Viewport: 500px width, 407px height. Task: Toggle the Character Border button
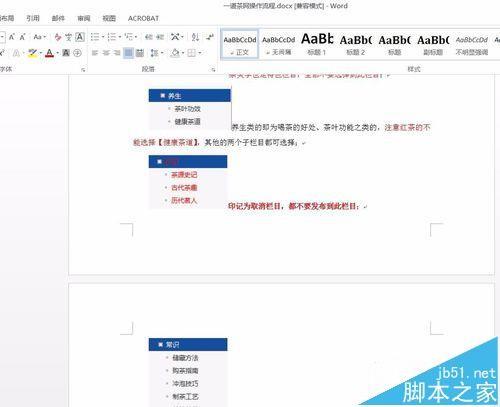(x=80, y=37)
